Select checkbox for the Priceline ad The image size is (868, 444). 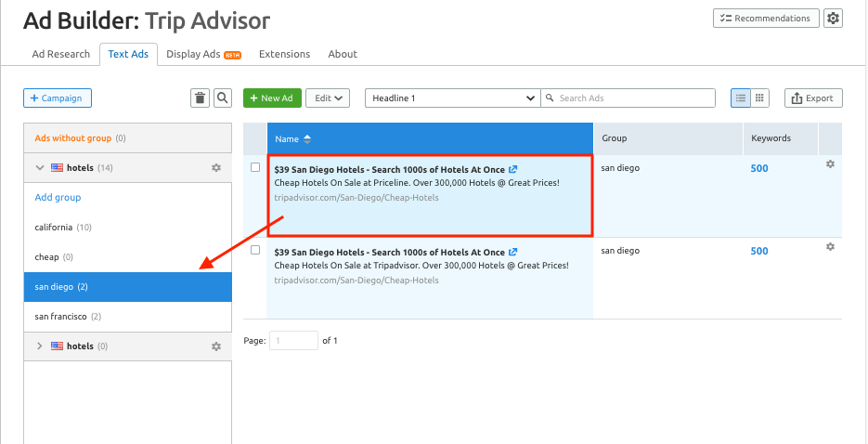coord(255,167)
